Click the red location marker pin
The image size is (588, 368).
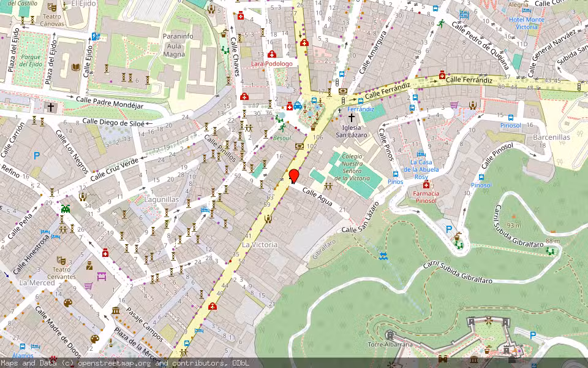pos(295,176)
